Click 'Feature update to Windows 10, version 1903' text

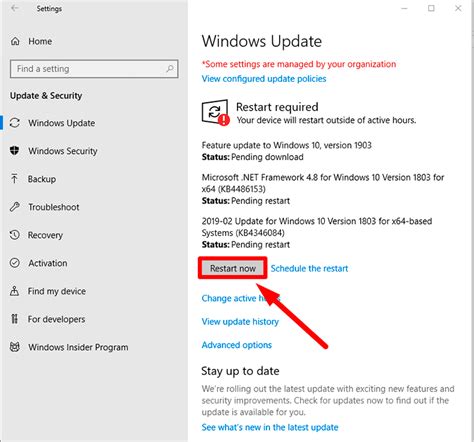(x=286, y=145)
